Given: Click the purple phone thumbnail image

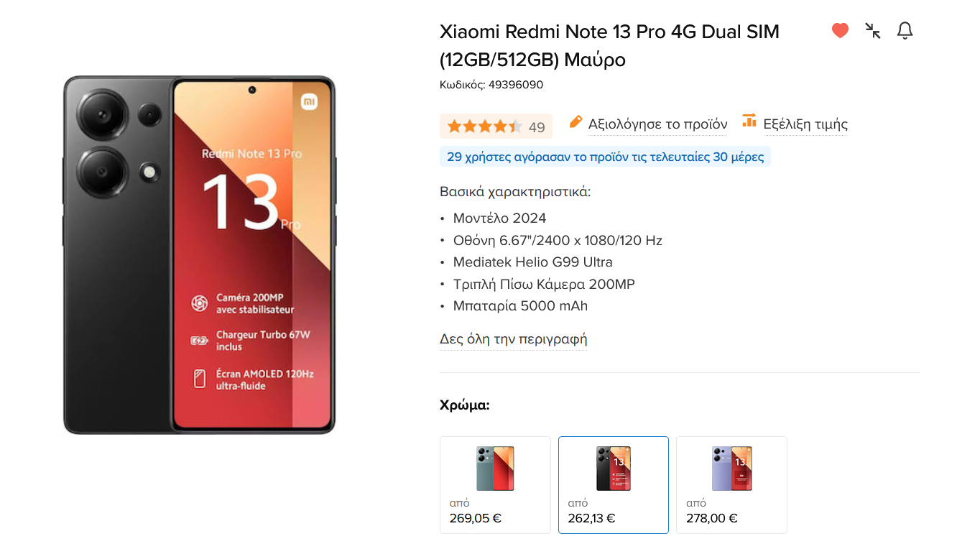Looking at the screenshot, I should pyautogui.click(x=731, y=469).
